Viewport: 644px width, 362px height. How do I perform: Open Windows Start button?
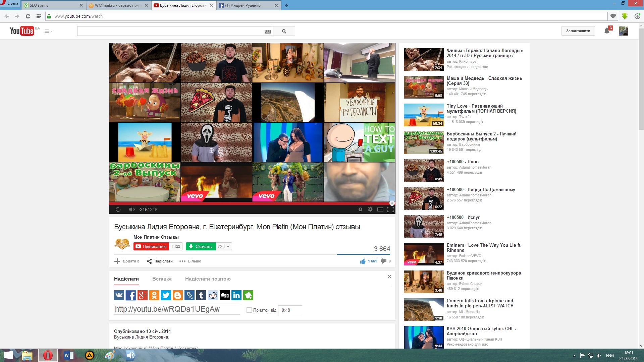tap(8, 355)
